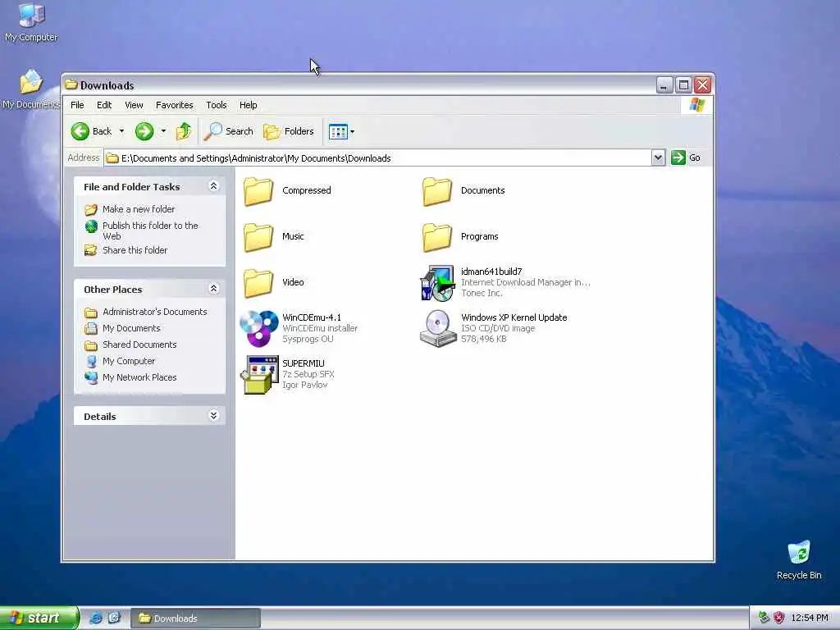Click the Downloads title bar folder icon
This screenshot has width=840, height=630.
tap(71, 84)
